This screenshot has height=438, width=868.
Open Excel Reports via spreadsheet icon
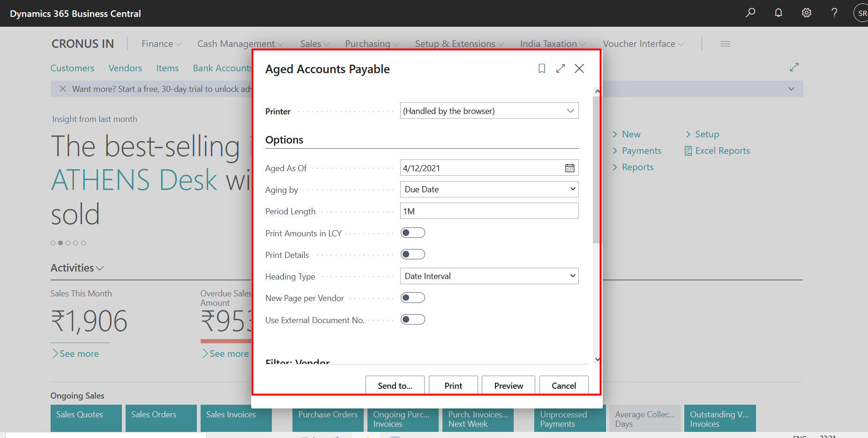[x=717, y=150]
